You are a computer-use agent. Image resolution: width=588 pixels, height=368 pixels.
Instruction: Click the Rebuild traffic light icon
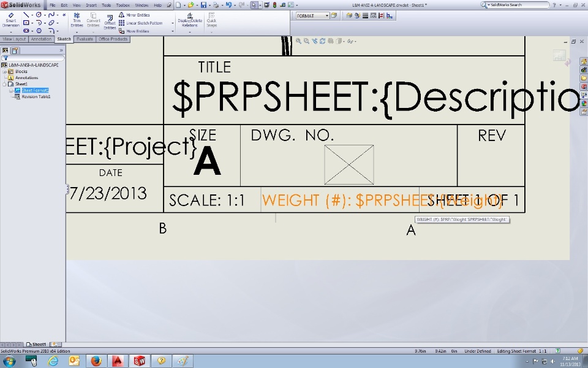click(x=274, y=5)
